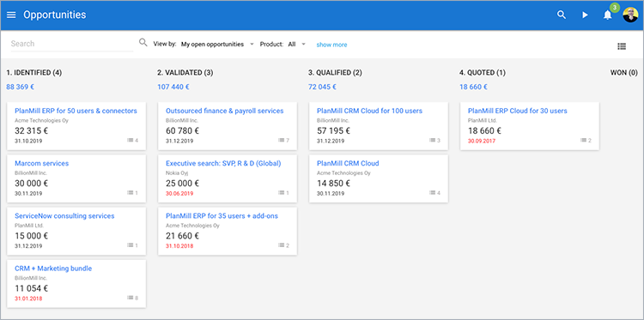
Task: Click the 21 660 € amount
Action: click(182, 236)
